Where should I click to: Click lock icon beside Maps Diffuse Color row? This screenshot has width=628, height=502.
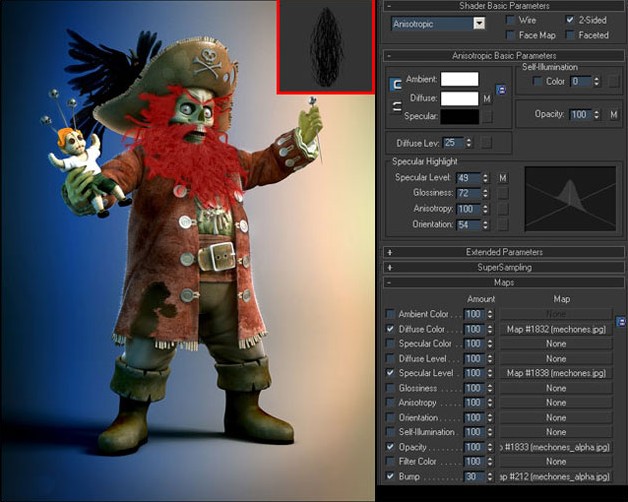pyautogui.click(x=620, y=321)
